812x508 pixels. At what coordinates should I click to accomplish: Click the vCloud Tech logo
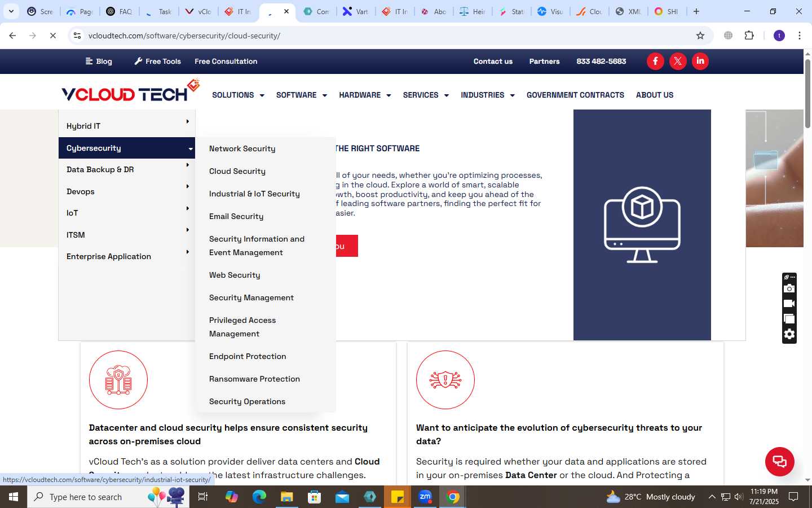click(131, 91)
